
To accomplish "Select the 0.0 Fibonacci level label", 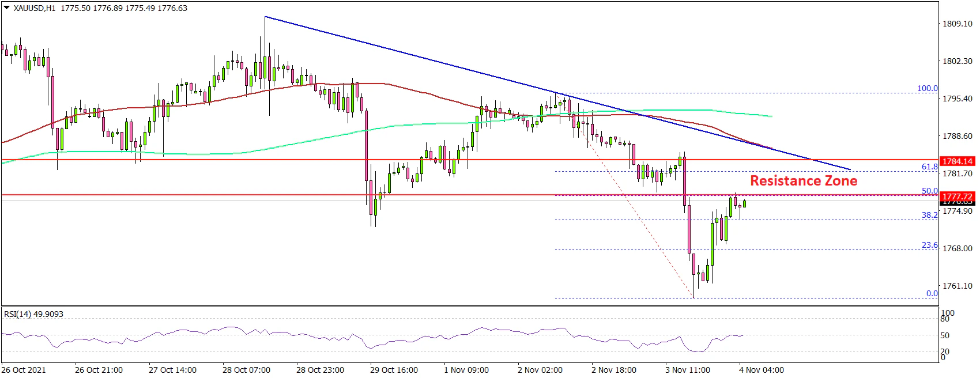I will click(x=932, y=293).
